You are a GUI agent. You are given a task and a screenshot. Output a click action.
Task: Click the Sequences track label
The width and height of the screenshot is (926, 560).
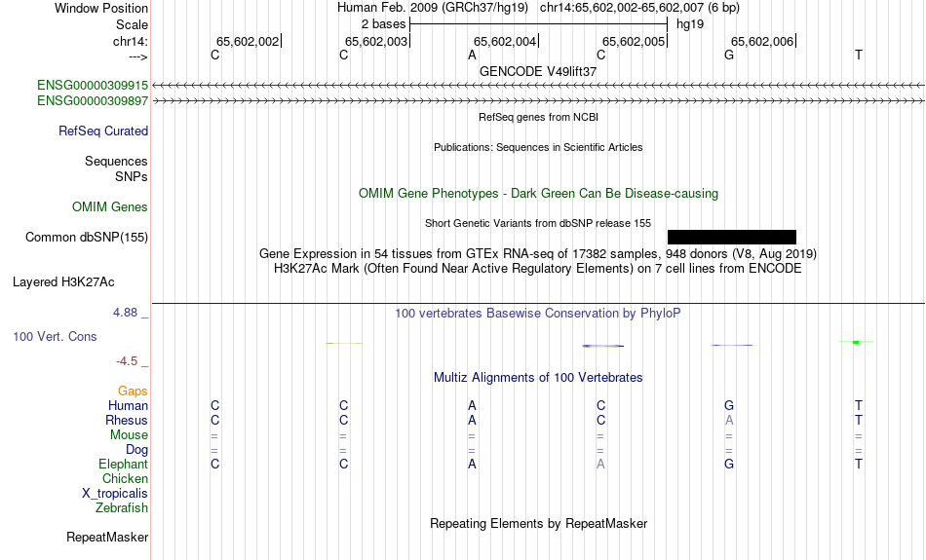tap(116, 161)
